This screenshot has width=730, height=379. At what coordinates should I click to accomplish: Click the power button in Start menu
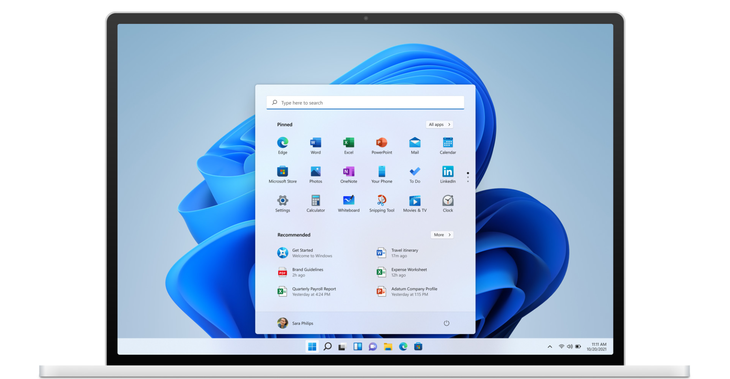click(x=446, y=323)
